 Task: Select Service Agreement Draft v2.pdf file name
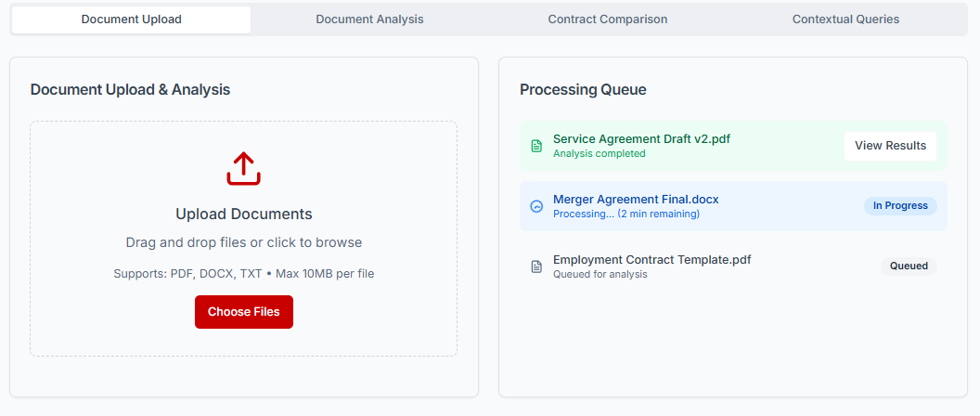coord(641,139)
